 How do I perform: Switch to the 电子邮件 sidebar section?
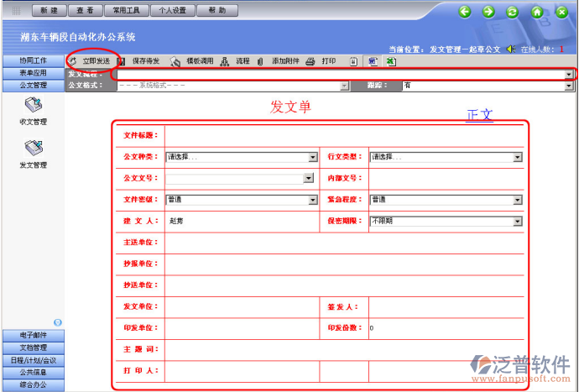pos(33,335)
